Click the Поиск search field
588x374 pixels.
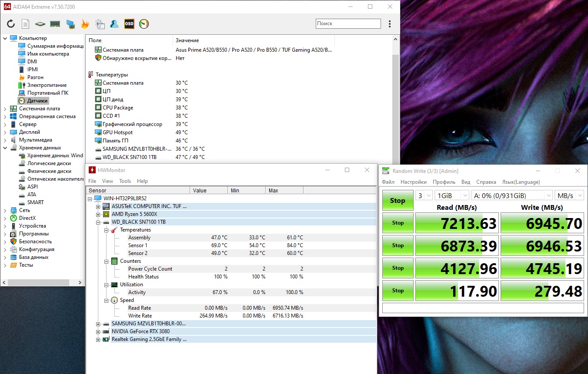tap(348, 23)
